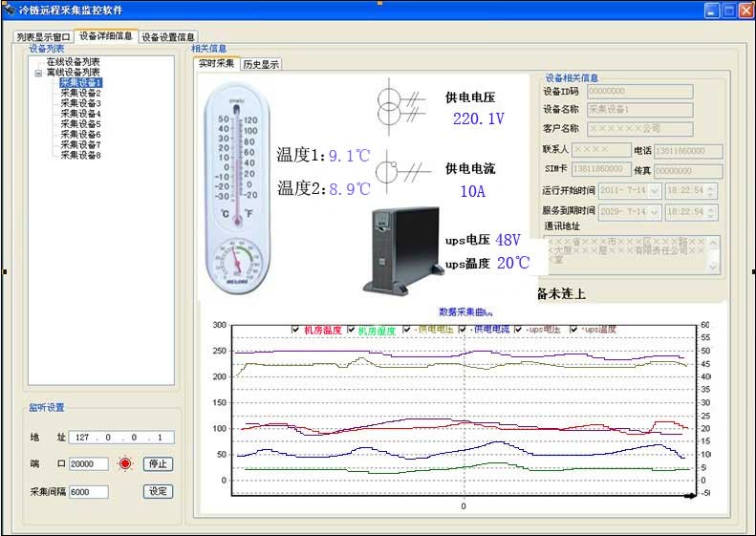Click the 客户名称 field

(x=639, y=129)
